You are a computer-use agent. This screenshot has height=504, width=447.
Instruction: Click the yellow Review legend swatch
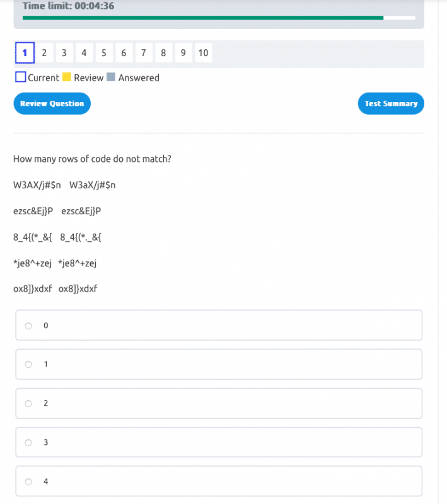click(x=66, y=77)
